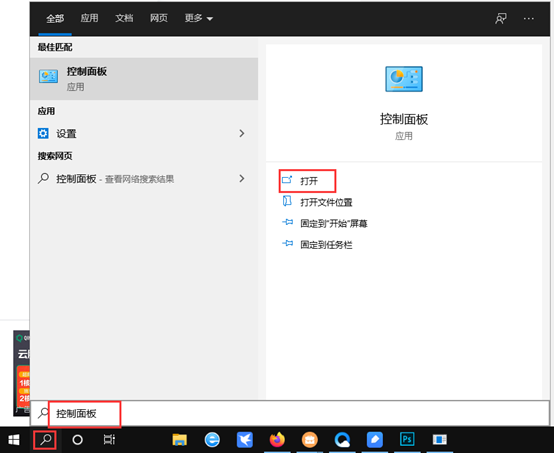Switch to the 网页 tab
This screenshot has height=453, width=554.
coord(159,18)
